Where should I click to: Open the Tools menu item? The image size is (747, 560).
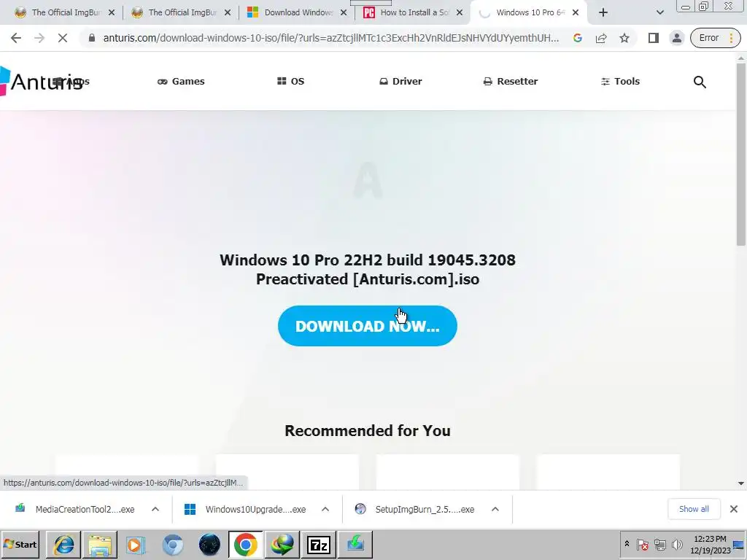[620, 82]
